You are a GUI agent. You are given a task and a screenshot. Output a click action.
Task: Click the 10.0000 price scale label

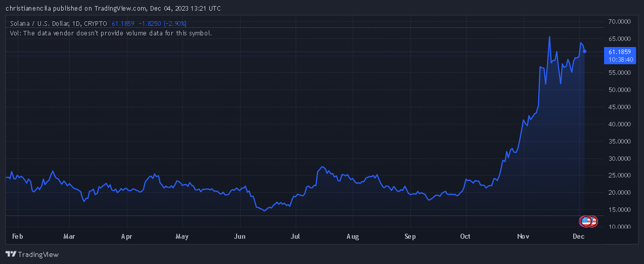tap(619, 227)
